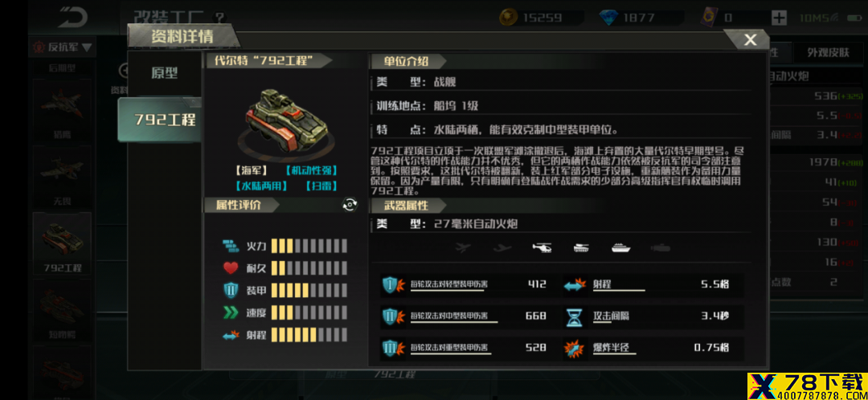Open the 外观皮肤 tab

tap(828, 52)
